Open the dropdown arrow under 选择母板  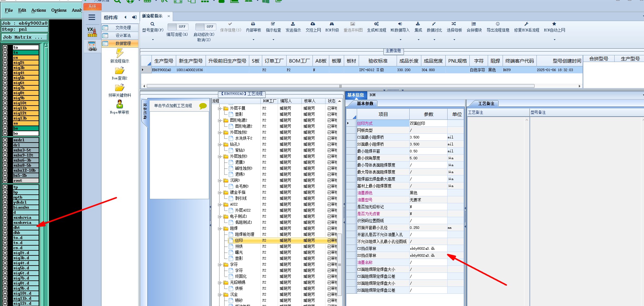tap(454, 40)
